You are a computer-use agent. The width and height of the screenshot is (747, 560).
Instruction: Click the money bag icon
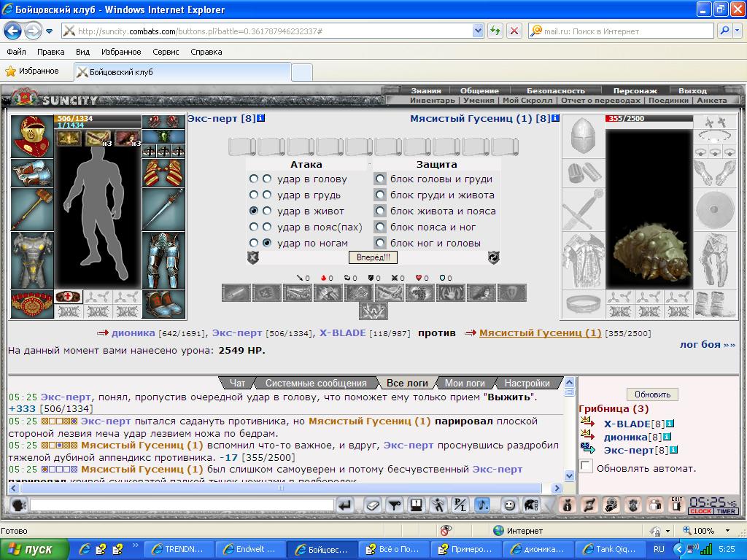568,505
